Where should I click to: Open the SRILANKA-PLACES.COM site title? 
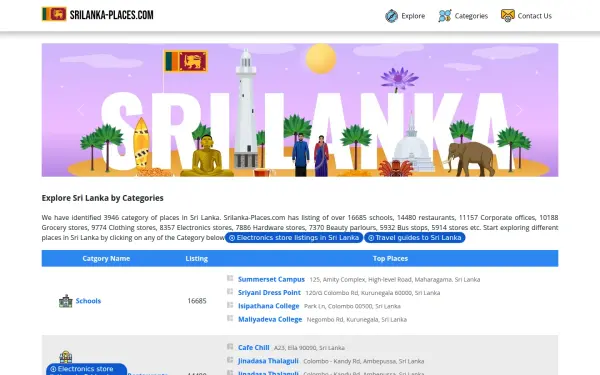click(111, 15)
